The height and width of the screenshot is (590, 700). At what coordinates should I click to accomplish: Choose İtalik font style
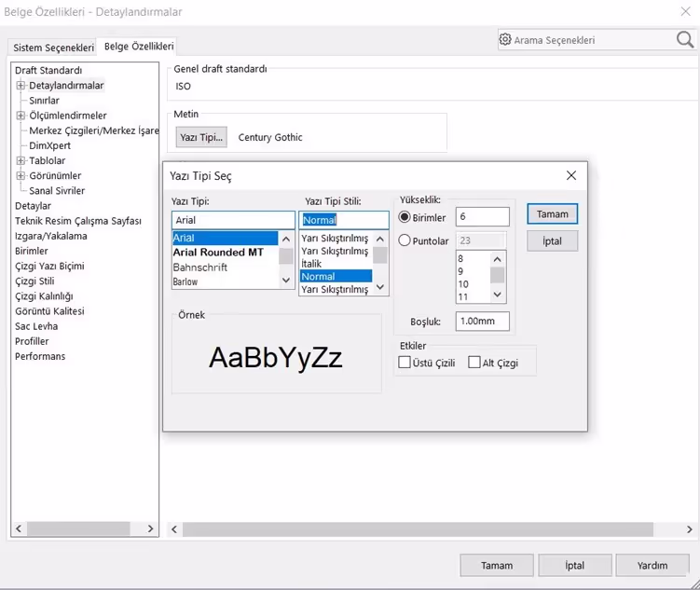(x=311, y=264)
